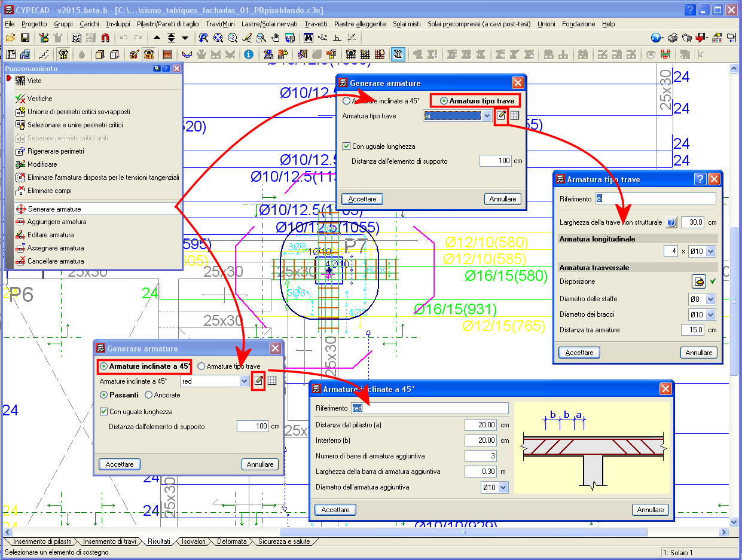Image resolution: width=742 pixels, height=560 pixels.
Task: Click the binoculars search icon
Action: tap(309, 38)
